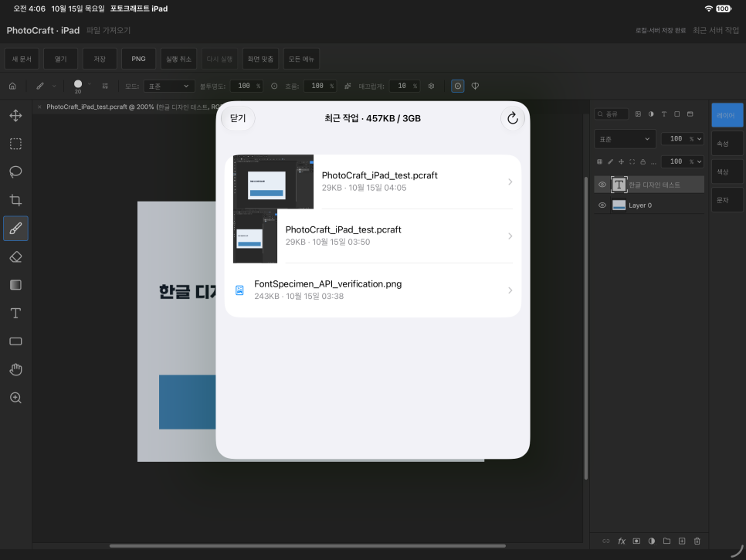Select the Rectangle shape tool
Image resolution: width=746 pixels, height=560 pixels.
(x=15, y=341)
